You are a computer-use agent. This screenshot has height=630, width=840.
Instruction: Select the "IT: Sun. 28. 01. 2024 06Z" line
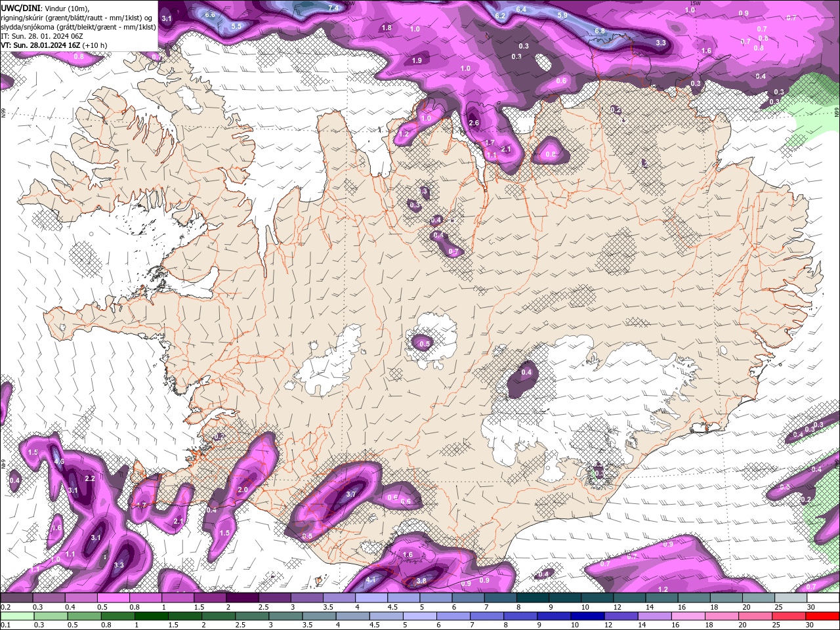[x=41, y=36]
